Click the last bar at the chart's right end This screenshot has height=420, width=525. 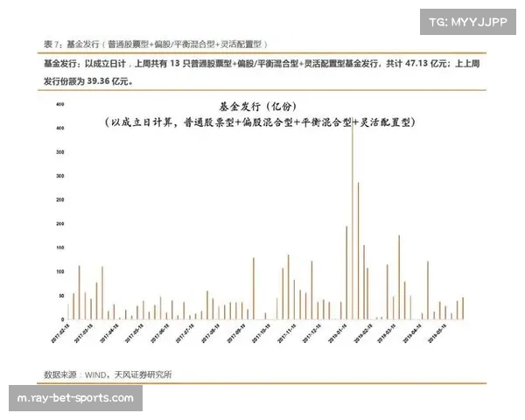[463, 308]
